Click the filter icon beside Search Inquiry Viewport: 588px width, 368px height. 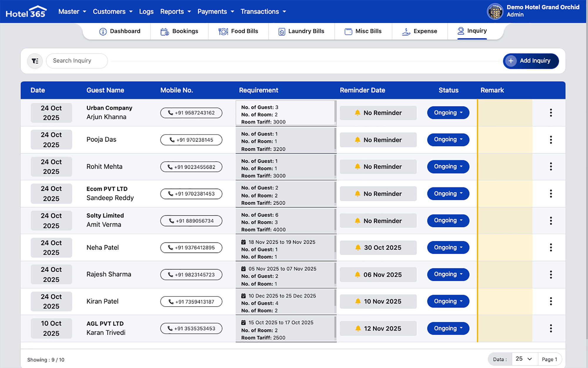35,61
